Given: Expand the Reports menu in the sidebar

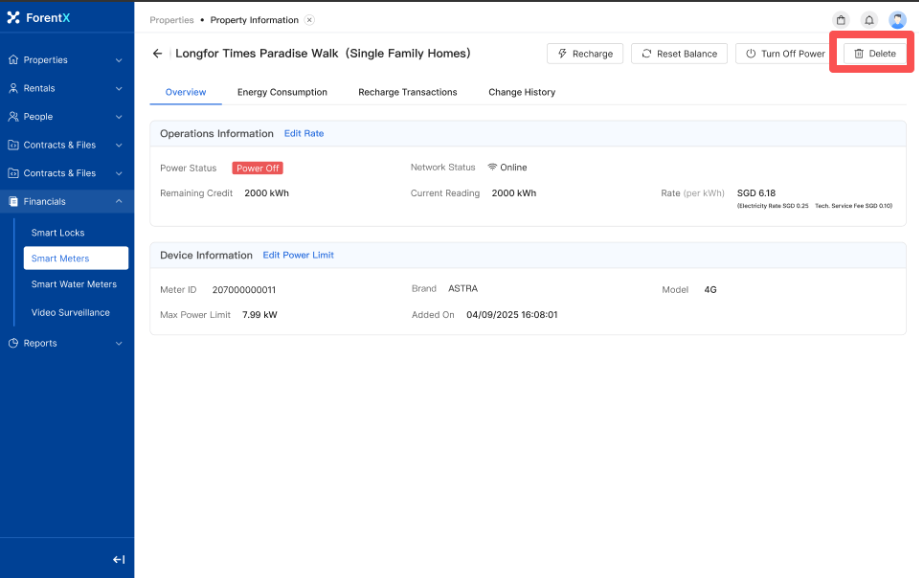Looking at the screenshot, I should click(66, 343).
